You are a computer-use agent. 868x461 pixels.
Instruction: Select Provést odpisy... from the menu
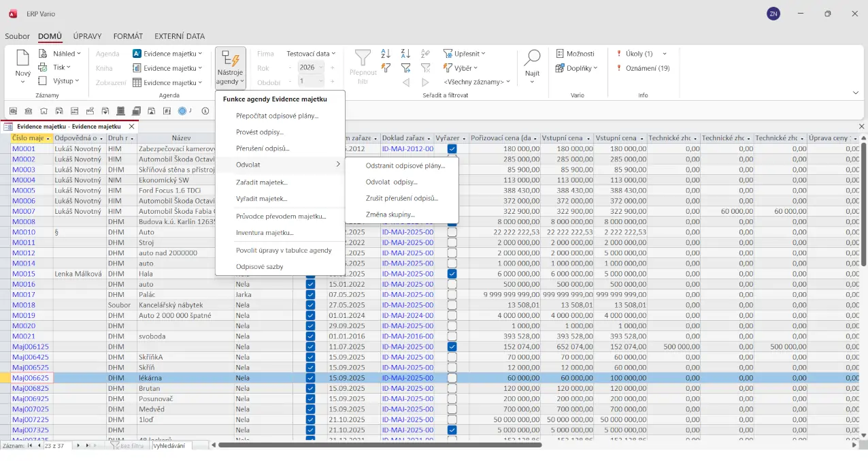pos(260,132)
